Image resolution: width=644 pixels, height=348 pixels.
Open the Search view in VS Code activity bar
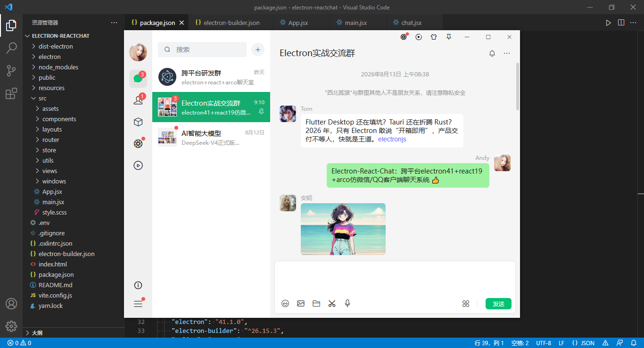pyautogui.click(x=11, y=48)
